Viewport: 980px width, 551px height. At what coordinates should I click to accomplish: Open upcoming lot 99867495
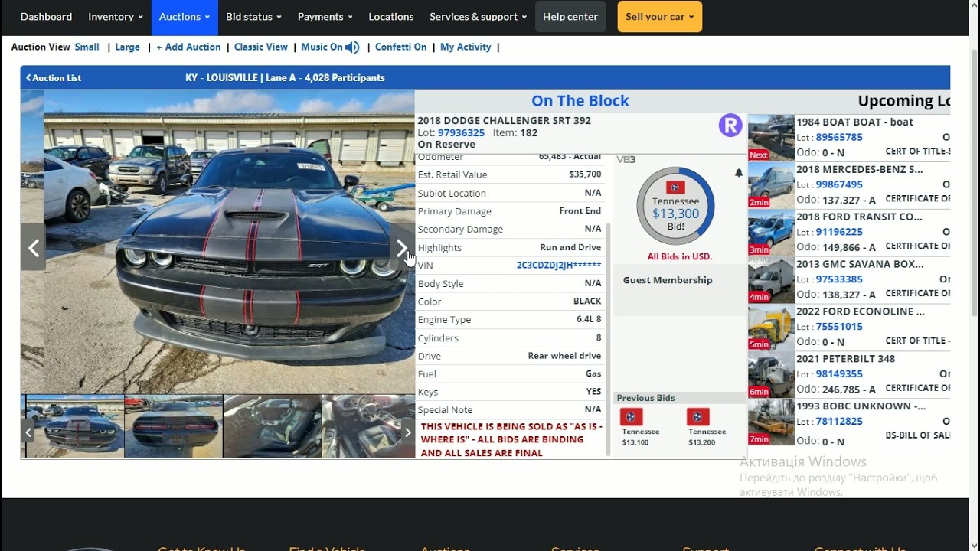pyautogui.click(x=839, y=184)
